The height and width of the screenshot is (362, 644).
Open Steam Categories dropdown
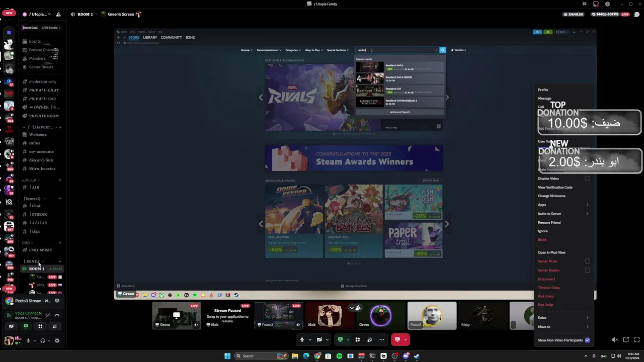click(293, 50)
